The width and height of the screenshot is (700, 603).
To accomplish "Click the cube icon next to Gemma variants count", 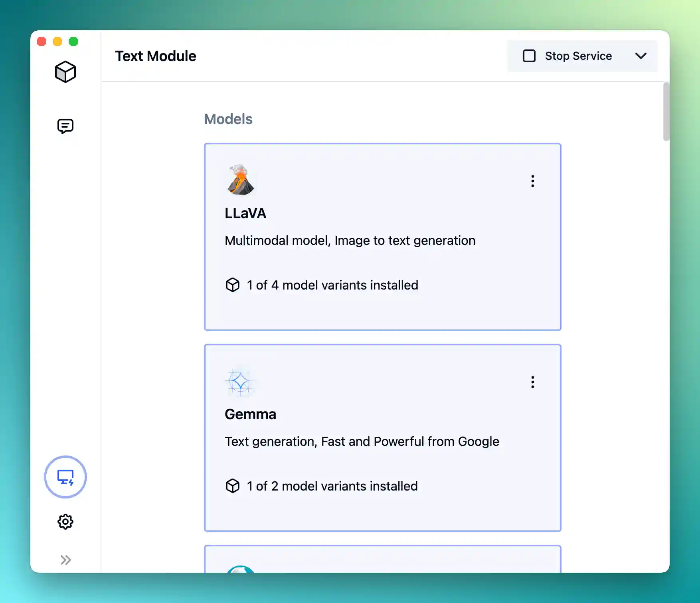I will coord(232,486).
